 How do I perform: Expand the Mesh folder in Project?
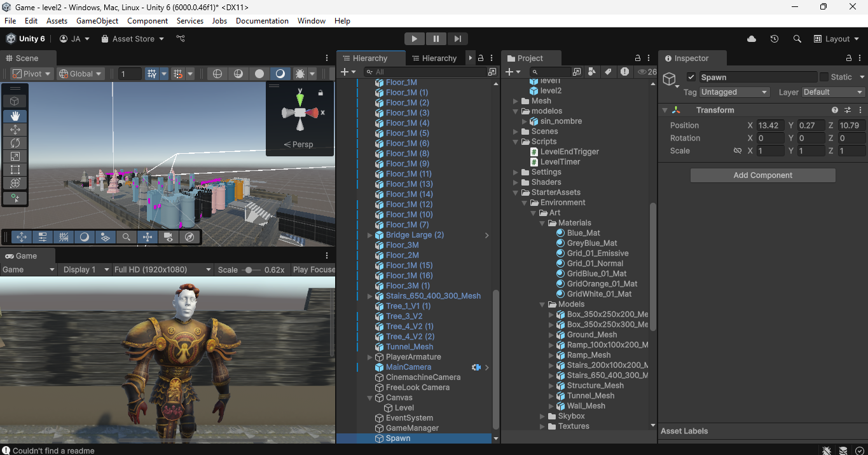click(x=516, y=101)
